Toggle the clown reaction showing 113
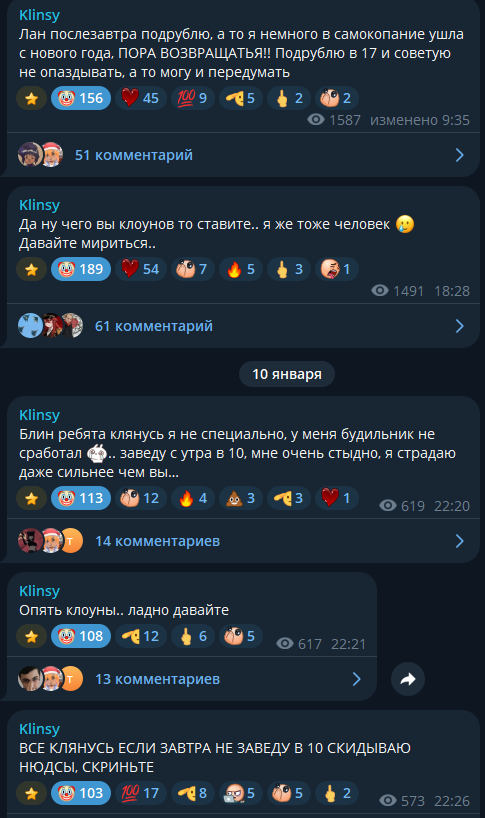 click(x=81, y=498)
